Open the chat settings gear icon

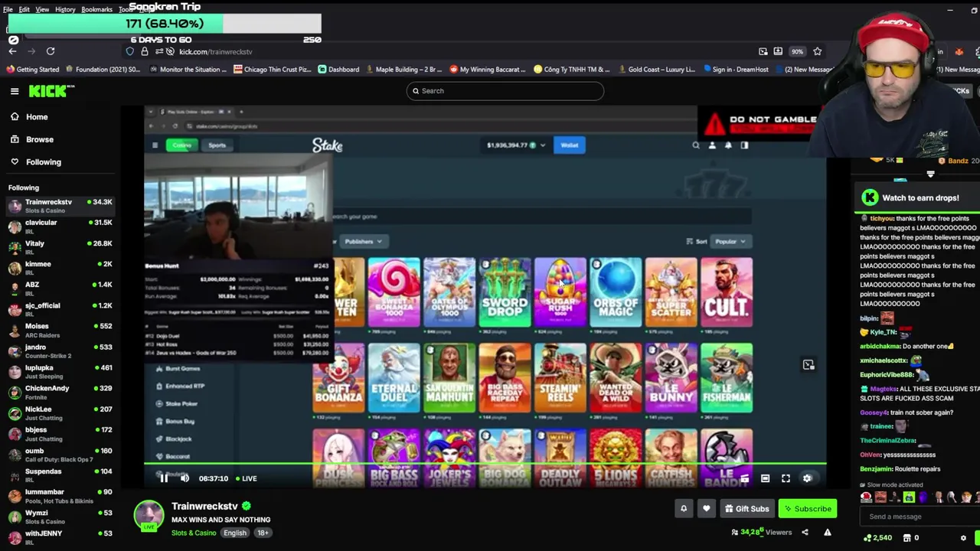click(963, 538)
